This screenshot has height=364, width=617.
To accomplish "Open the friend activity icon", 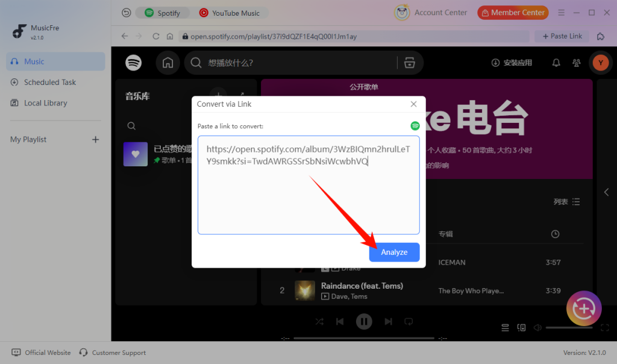I will [577, 63].
